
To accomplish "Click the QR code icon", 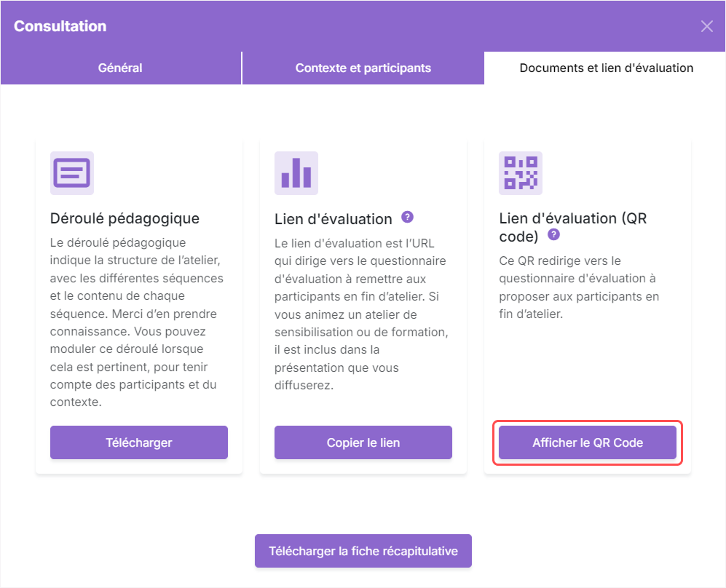I will 521,173.
